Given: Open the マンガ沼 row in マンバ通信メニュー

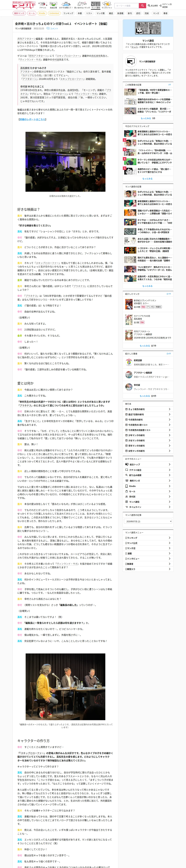Looking at the screenshot, I should click(x=148, y=548).
